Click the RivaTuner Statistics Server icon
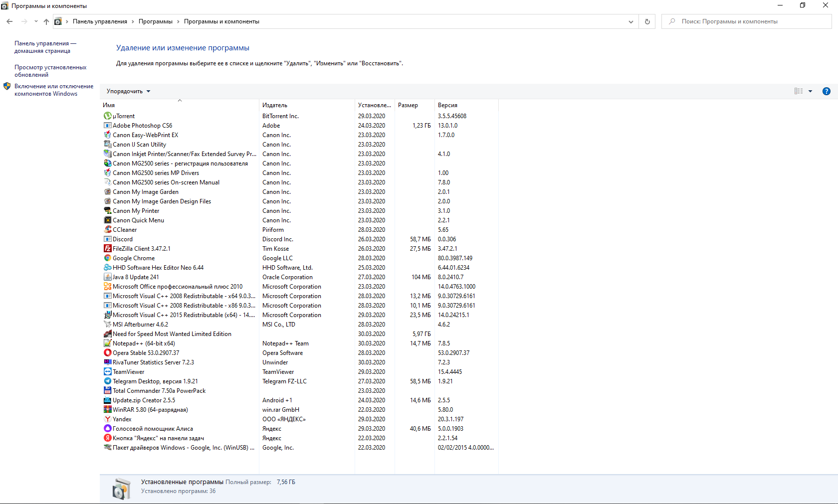838x504 pixels. 107,362
